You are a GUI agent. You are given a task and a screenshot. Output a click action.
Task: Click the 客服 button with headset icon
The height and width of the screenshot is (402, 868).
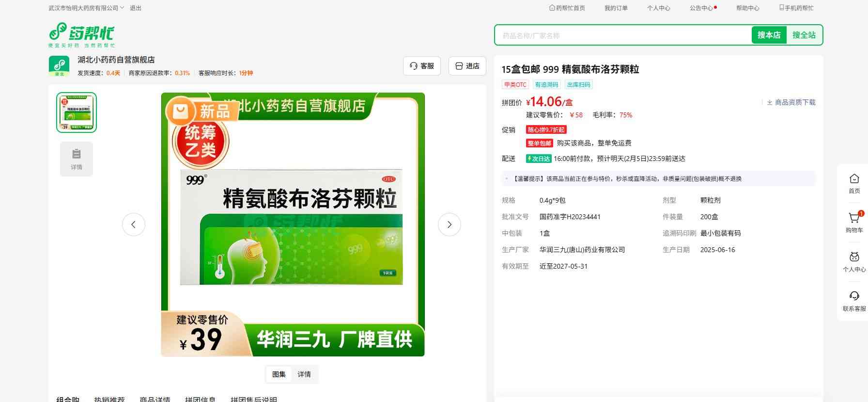pyautogui.click(x=421, y=66)
